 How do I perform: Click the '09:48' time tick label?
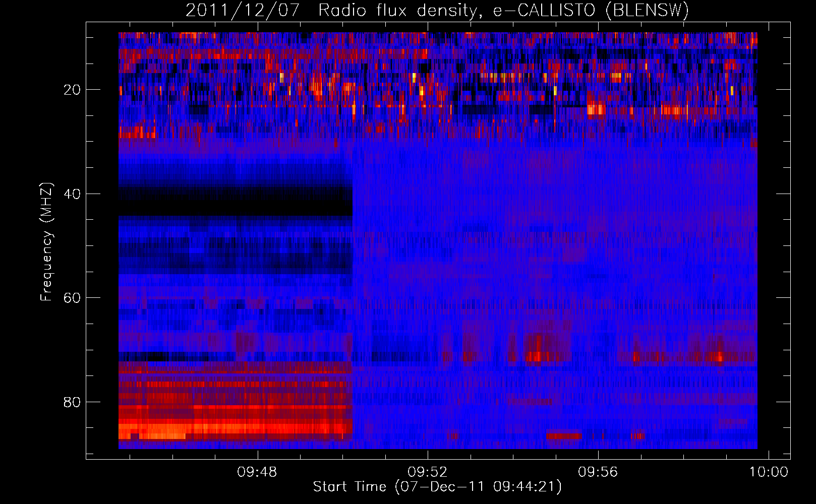tap(257, 472)
